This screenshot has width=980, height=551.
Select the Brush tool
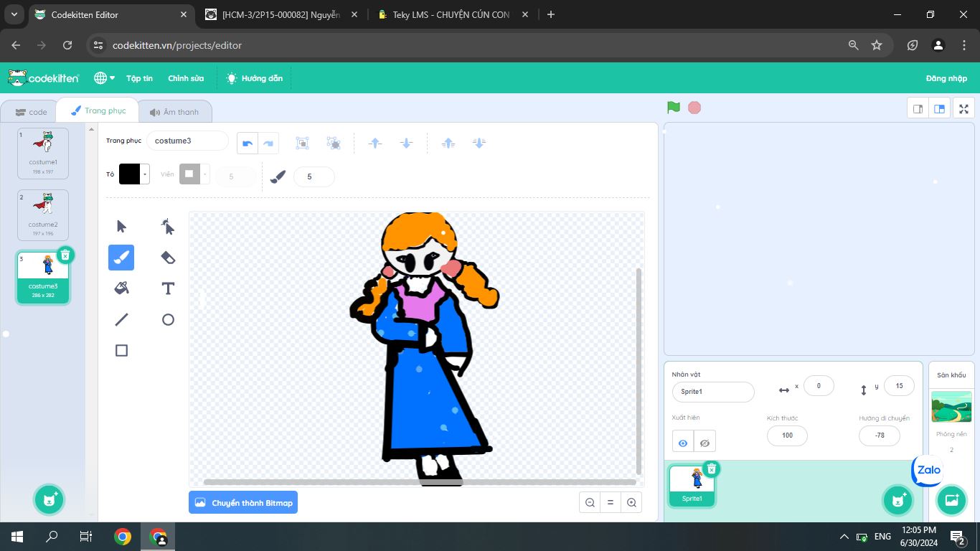(121, 258)
